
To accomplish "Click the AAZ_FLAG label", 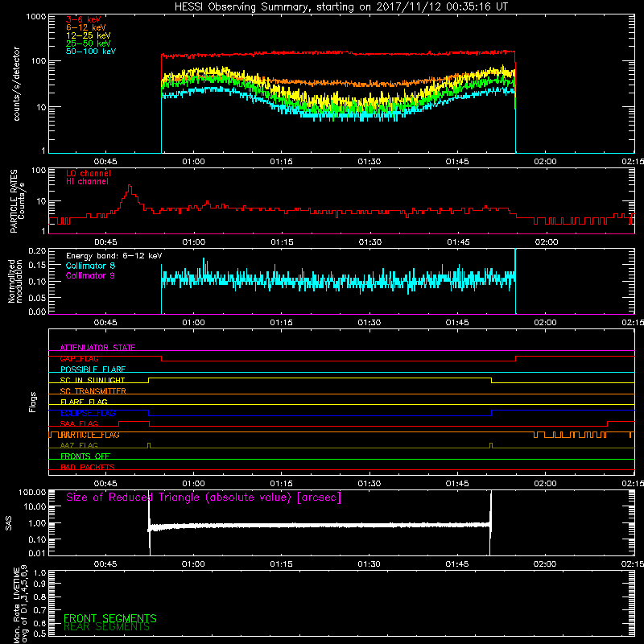I will coord(79,446).
